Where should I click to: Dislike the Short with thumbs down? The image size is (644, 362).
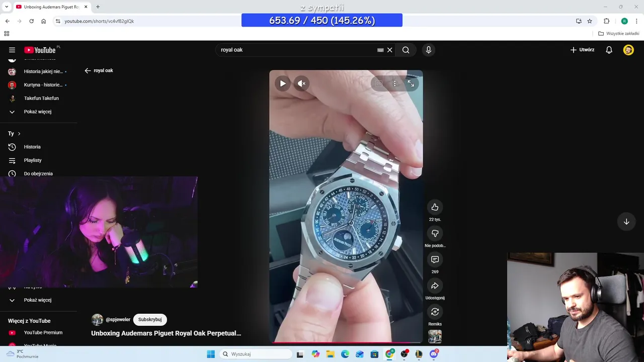[435, 233]
